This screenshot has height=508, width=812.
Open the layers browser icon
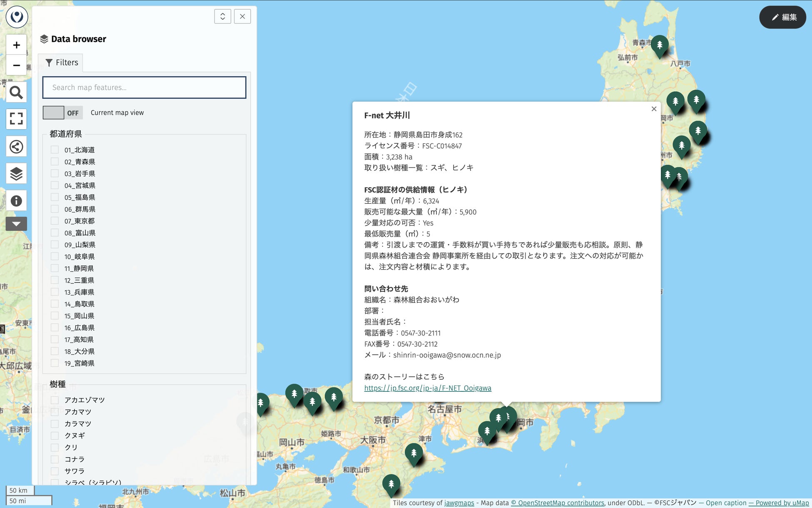(x=16, y=174)
